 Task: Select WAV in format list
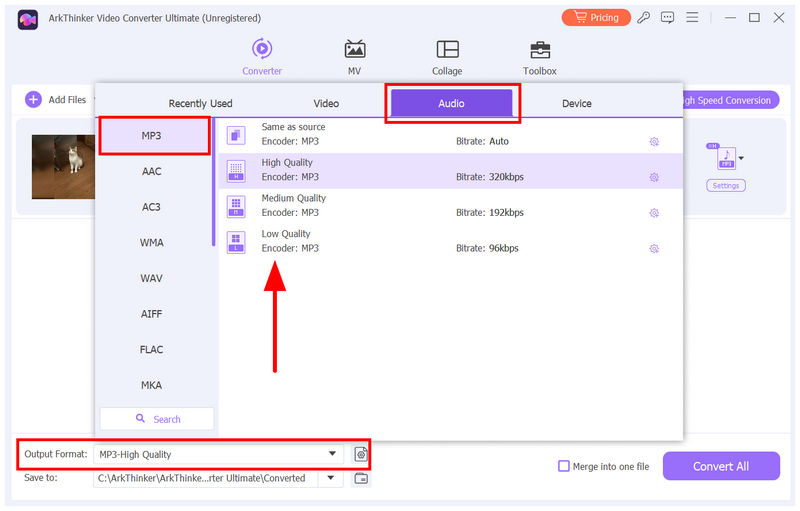tap(152, 278)
